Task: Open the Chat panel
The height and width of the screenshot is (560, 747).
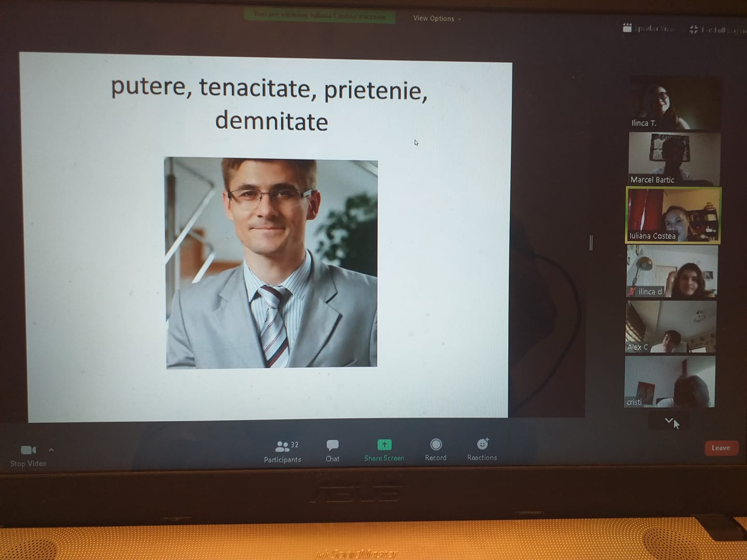Action: coord(333,451)
